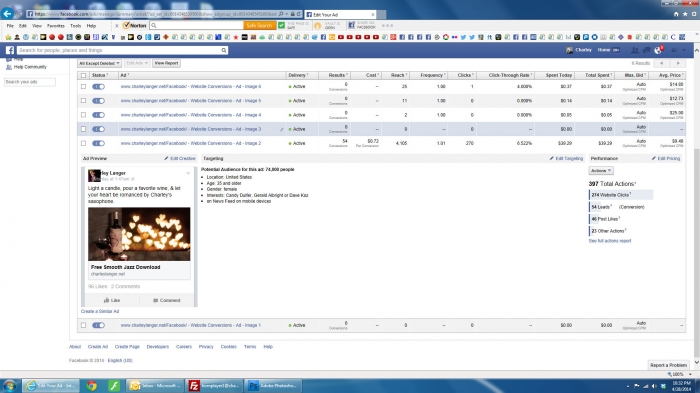The image size is (700, 393).
Task: Click the Facebook logo home icon
Action: point(10,50)
